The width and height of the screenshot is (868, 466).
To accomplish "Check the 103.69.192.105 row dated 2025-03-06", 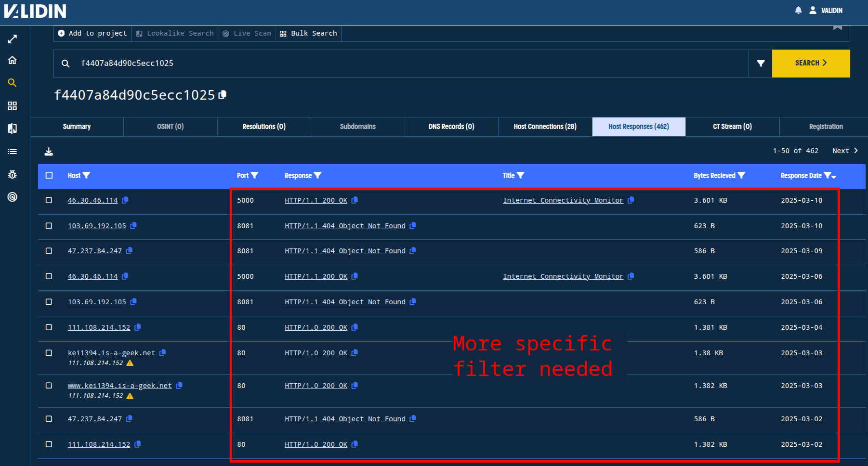I will point(49,302).
